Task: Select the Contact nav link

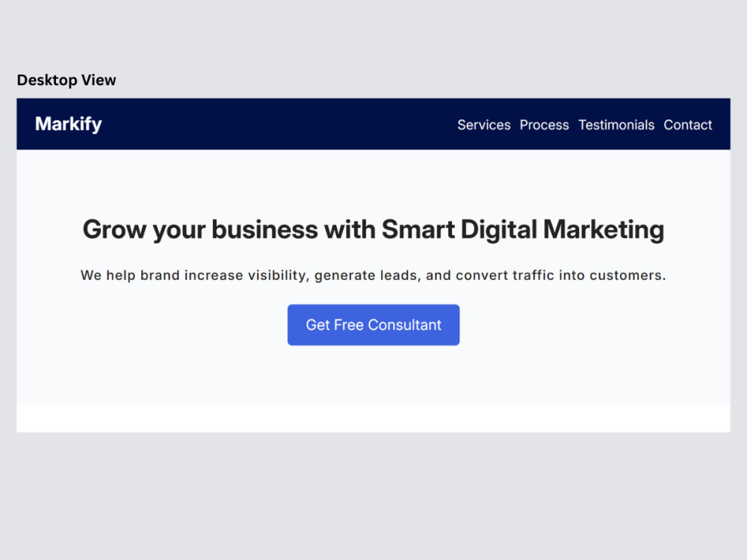Action: tap(687, 125)
